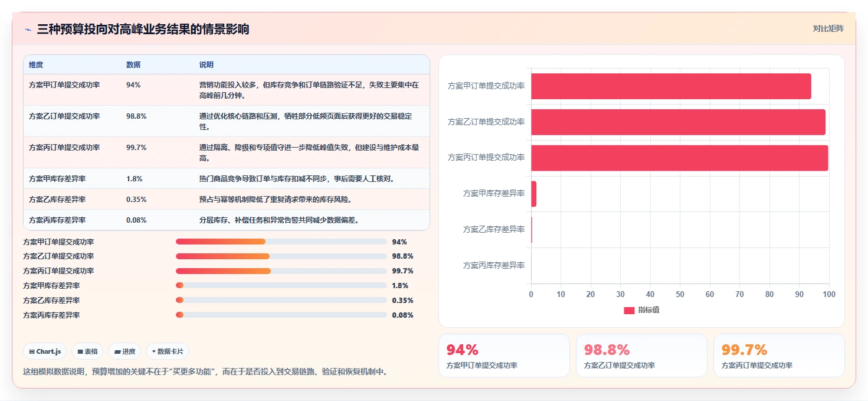
Task: Click the x-axis tick label 100
Action: pyautogui.click(x=829, y=294)
